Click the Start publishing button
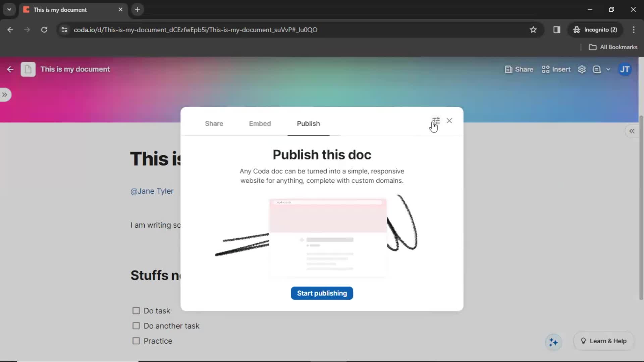The width and height of the screenshot is (644, 362). click(322, 293)
